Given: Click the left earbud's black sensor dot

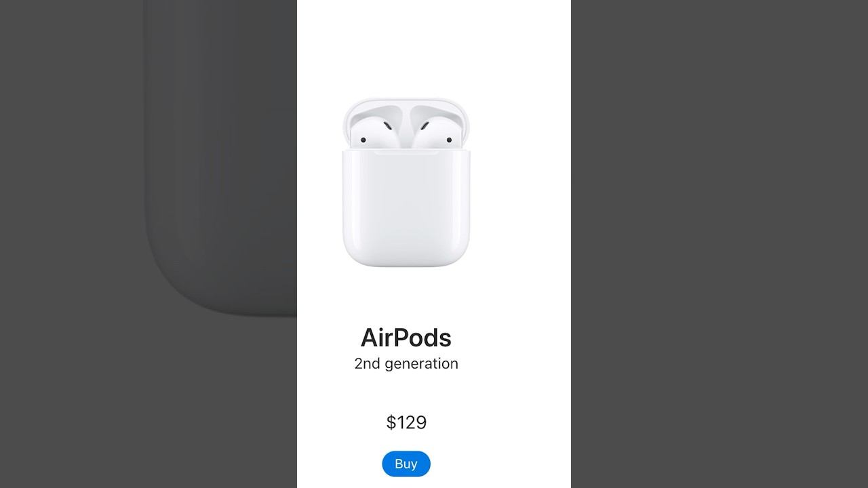Looking at the screenshot, I should click(x=363, y=140).
